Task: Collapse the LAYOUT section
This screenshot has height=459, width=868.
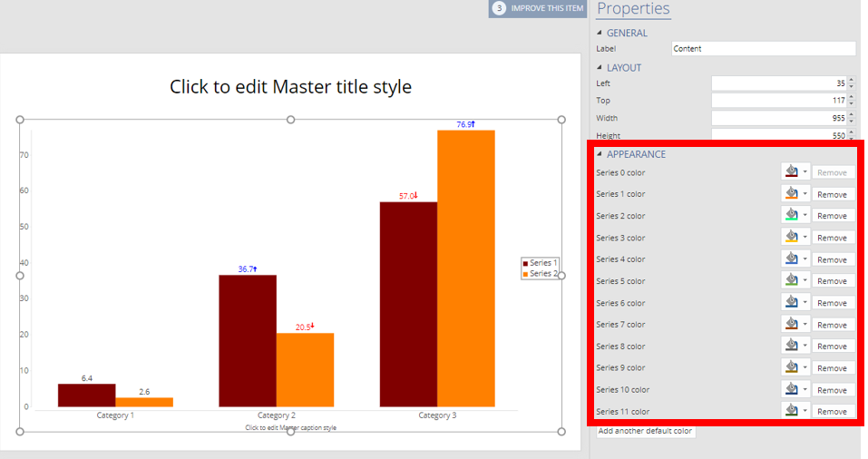Action: (600, 68)
